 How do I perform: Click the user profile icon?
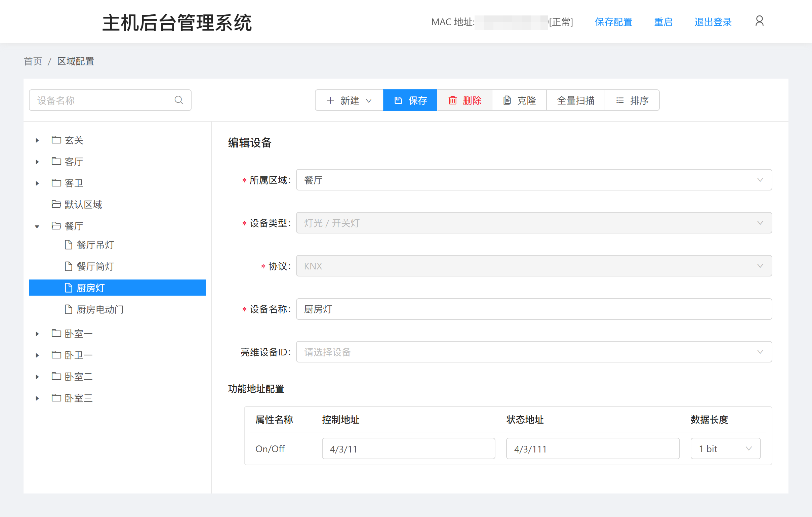[x=759, y=21]
